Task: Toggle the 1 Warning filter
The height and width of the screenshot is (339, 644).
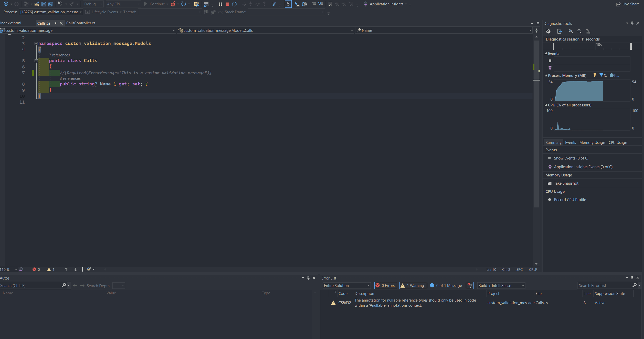Action: (x=413, y=285)
